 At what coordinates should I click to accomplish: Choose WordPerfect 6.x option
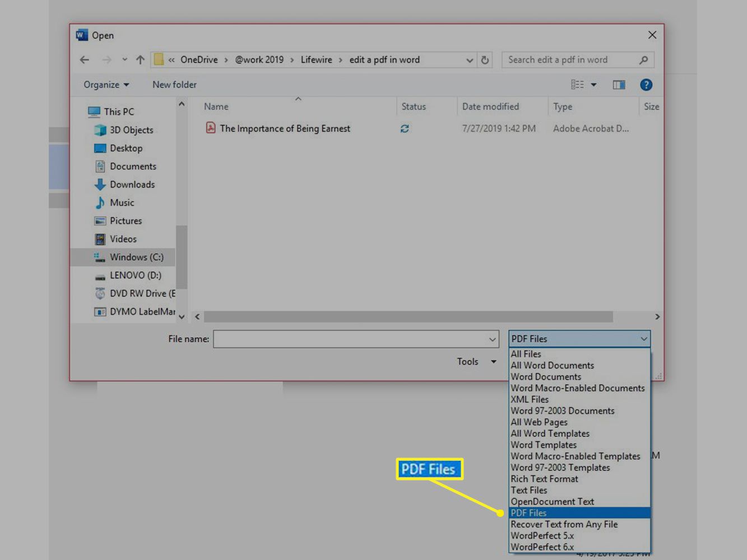click(x=579, y=547)
